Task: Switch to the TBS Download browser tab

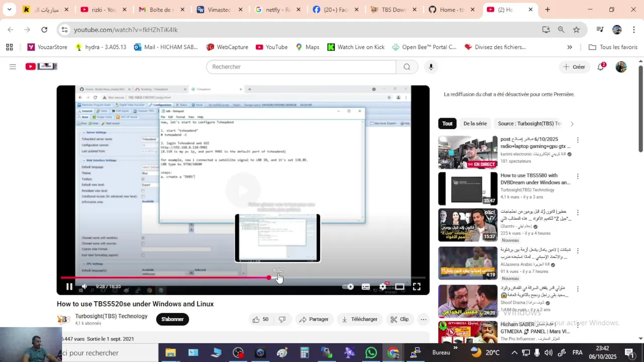Action: [393, 10]
